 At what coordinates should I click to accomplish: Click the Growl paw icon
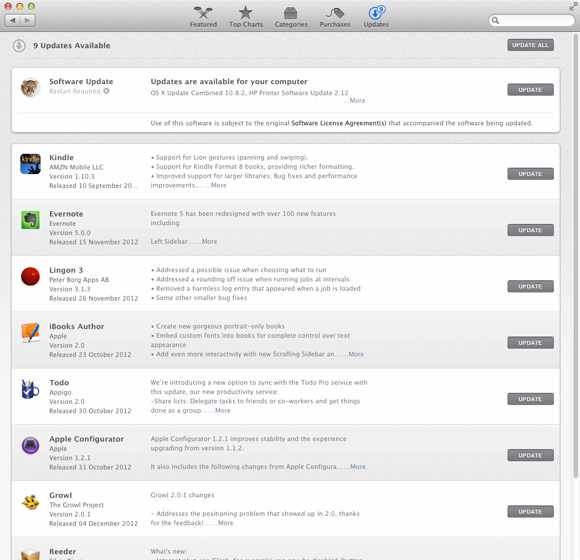pos(30,502)
